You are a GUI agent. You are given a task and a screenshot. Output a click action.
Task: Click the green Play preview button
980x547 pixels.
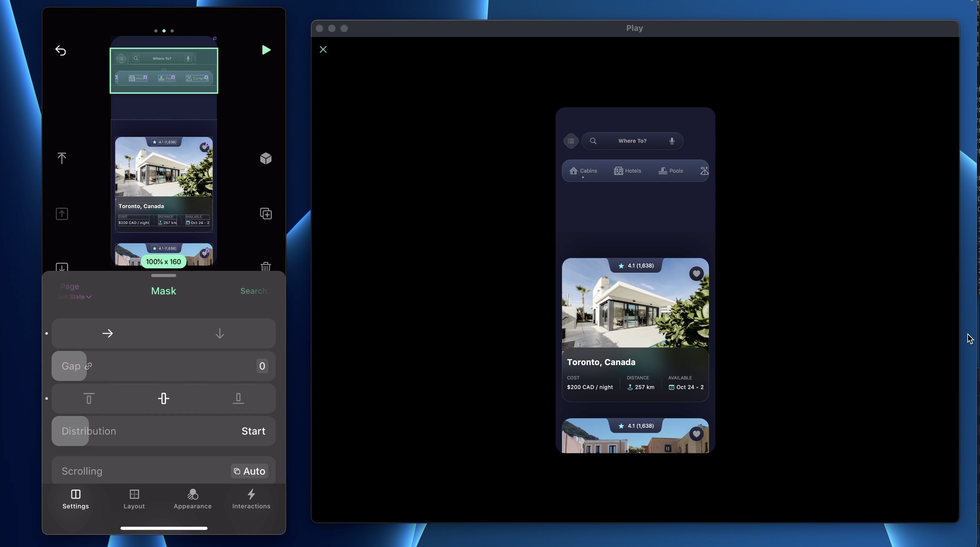coord(266,50)
